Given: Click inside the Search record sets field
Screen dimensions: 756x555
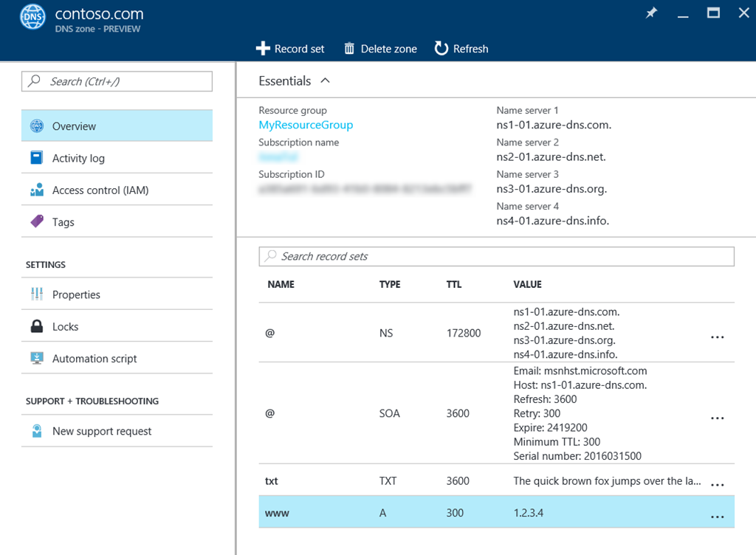Looking at the screenshot, I should 496,256.
